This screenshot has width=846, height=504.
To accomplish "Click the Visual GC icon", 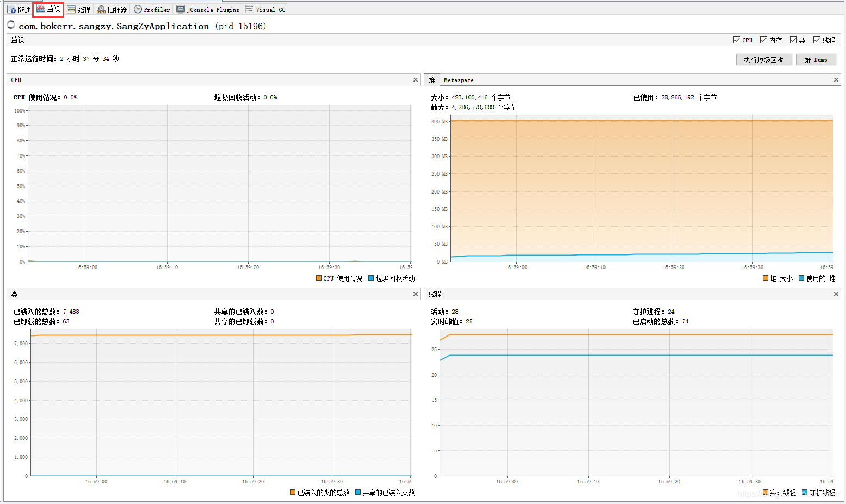I will [250, 9].
